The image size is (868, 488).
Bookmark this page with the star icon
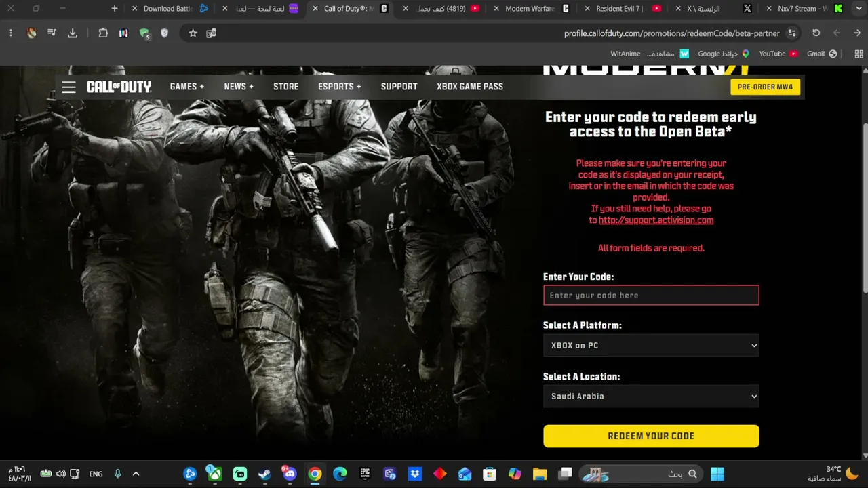[193, 33]
